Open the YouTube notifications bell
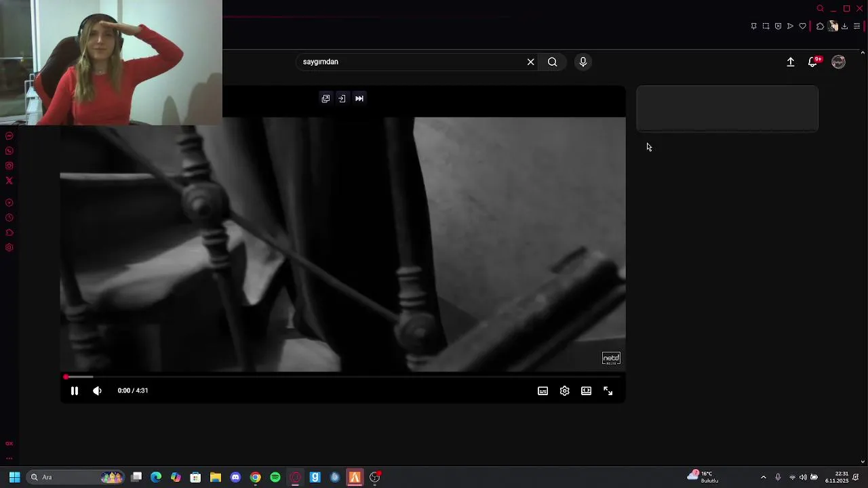Screen dimensions: 868x488 (813, 62)
